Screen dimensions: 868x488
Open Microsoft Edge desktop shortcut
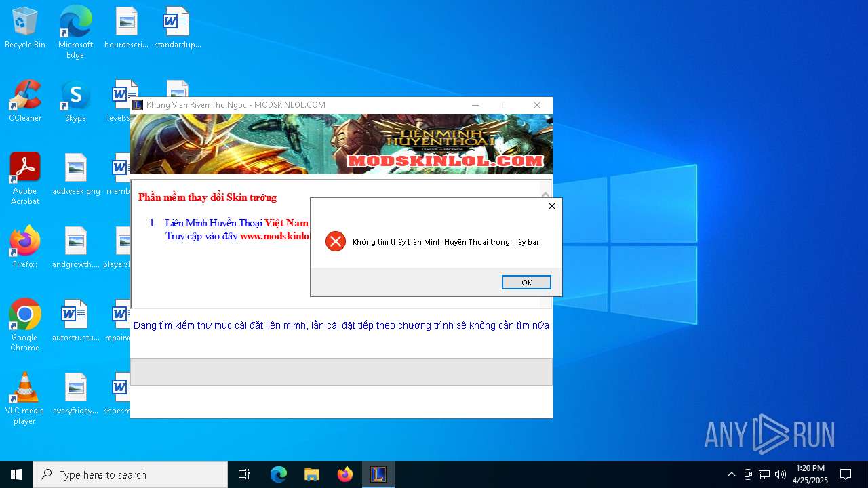75,33
